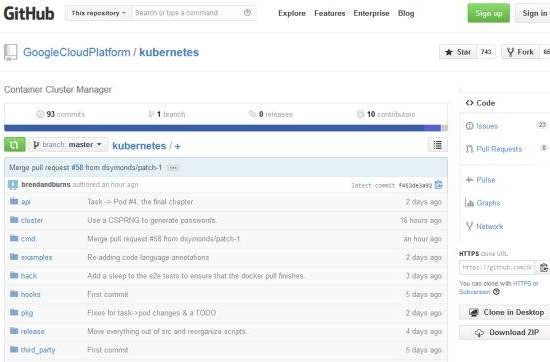The image size is (550, 362).
Task: Click 'Fixes for task->pod changes & a TODO'
Action: click(x=152, y=313)
